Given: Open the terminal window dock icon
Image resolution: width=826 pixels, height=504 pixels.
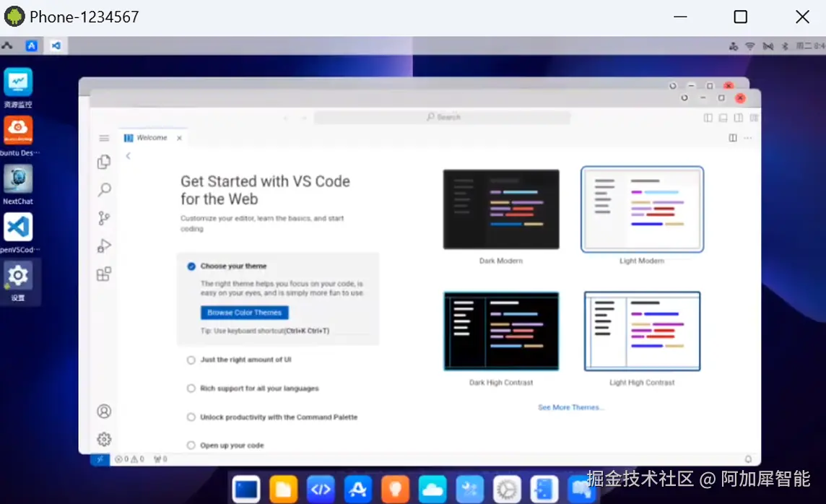Looking at the screenshot, I should [x=246, y=490].
